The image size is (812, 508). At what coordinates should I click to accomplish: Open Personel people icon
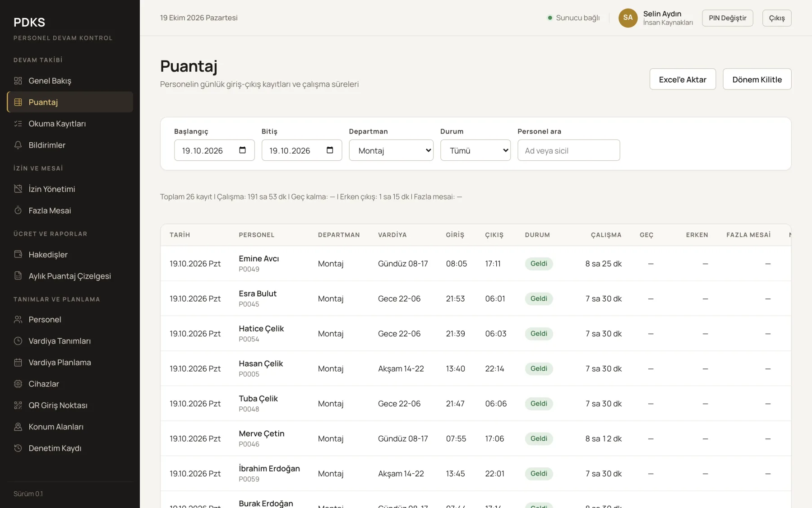click(18, 320)
